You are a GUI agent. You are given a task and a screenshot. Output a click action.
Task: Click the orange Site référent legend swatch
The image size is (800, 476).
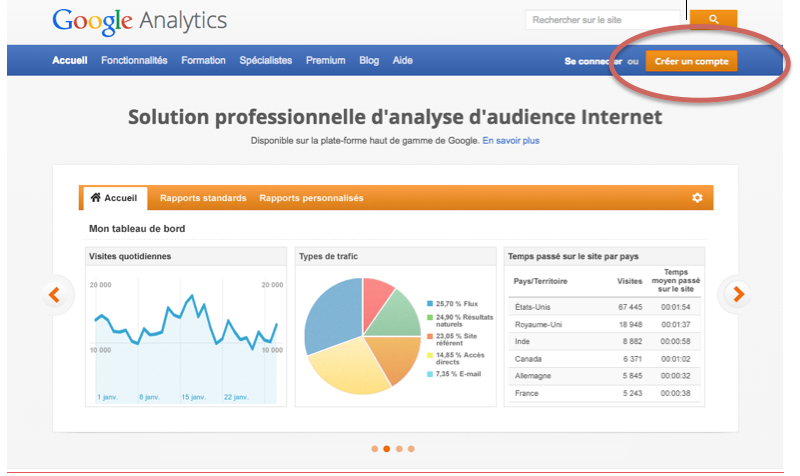click(x=430, y=336)
